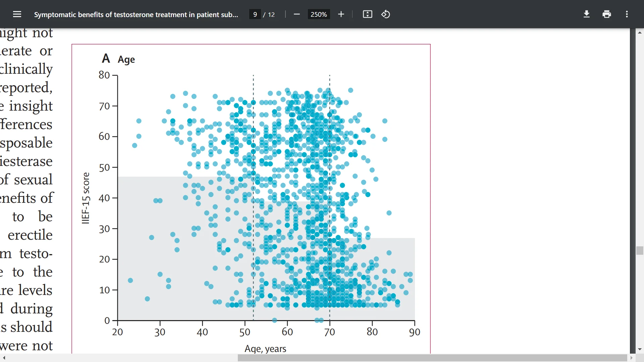Click the zoom out minus icon

coord(297,14)
